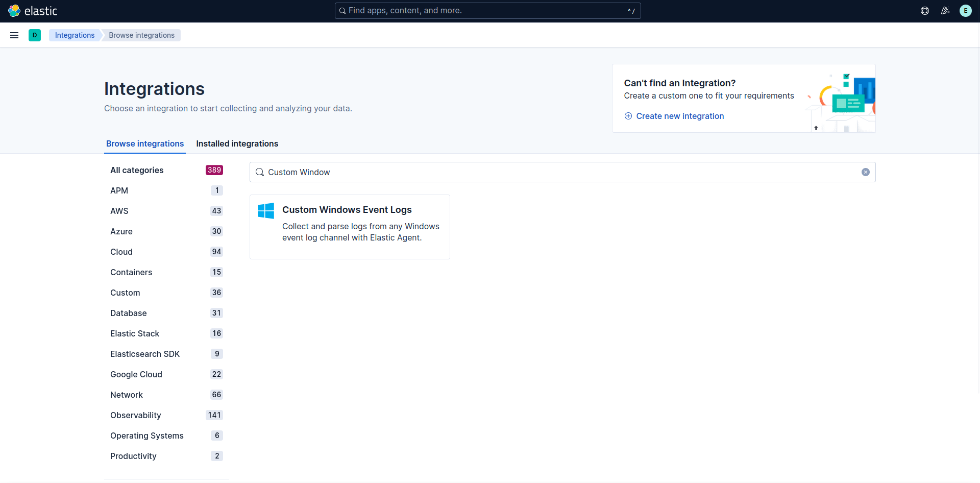Select APM category

click(166, 190)
